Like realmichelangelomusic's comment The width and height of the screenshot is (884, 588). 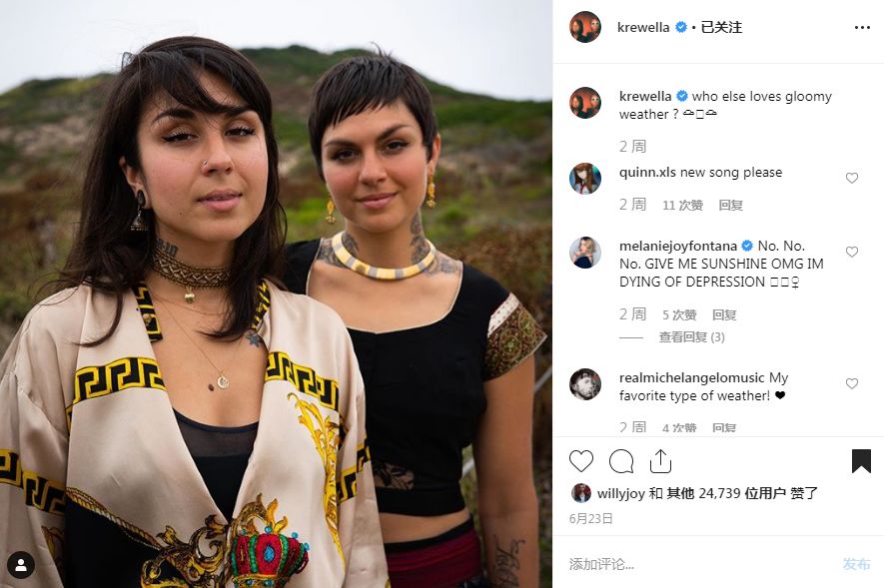click(852, 383)
